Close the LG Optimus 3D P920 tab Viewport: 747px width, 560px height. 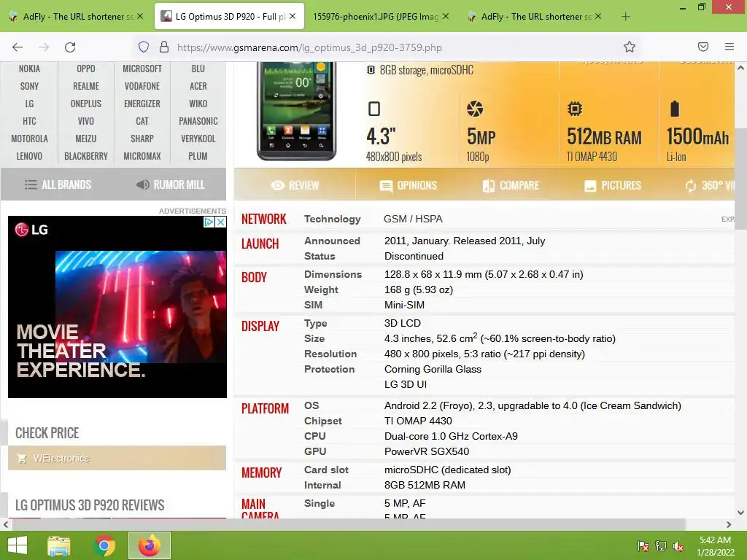pos(293,16)
